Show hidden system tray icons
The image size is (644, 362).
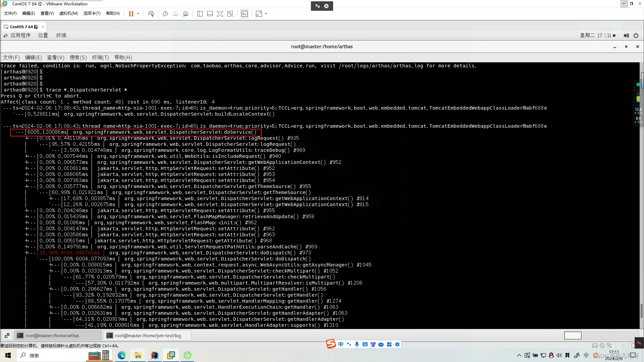tap(519, 355)
